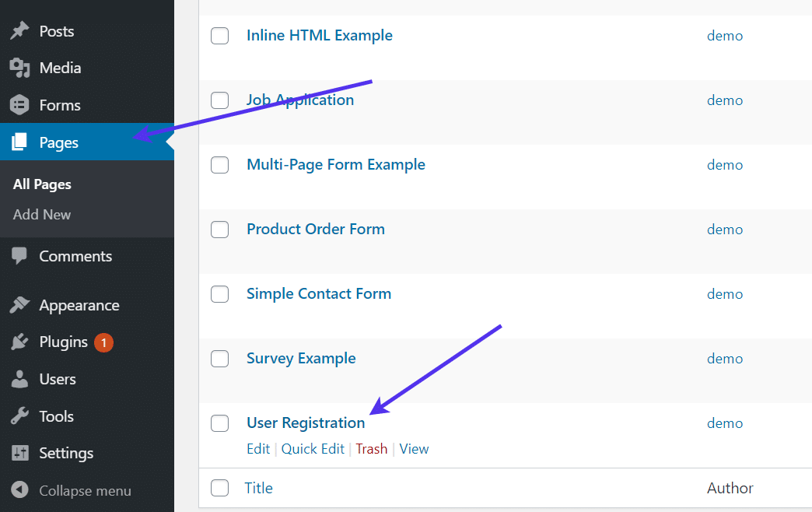Viewport: 812px width, 512px height.
Task: Open Forms using its sidebar icon
Action: pos(20,105)
